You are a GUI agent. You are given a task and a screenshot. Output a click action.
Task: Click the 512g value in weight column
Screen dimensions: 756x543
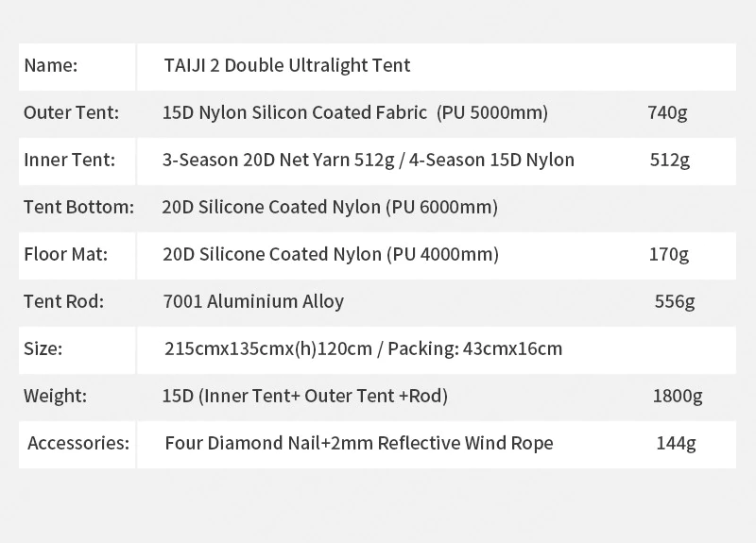click(669, 160)
